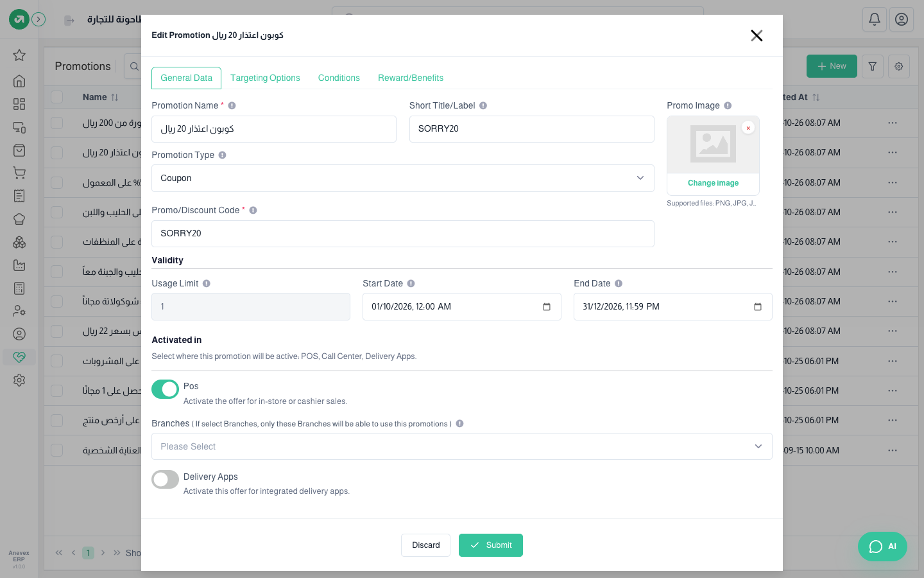Screen dimensions: 924x578
Task: Open End Date calendar picker
Action: (x=758, y=307)
